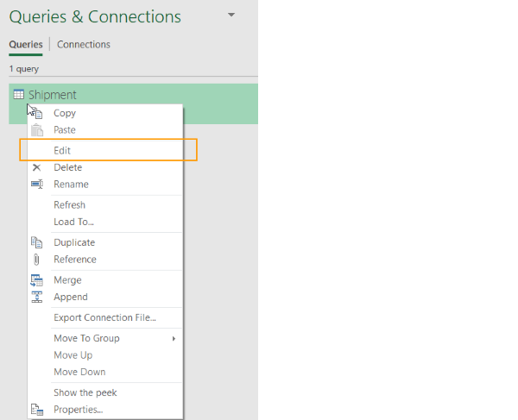The image size is (518, 420).
Task: Expand the Move To Group submenu
Action: pos(174,339)
